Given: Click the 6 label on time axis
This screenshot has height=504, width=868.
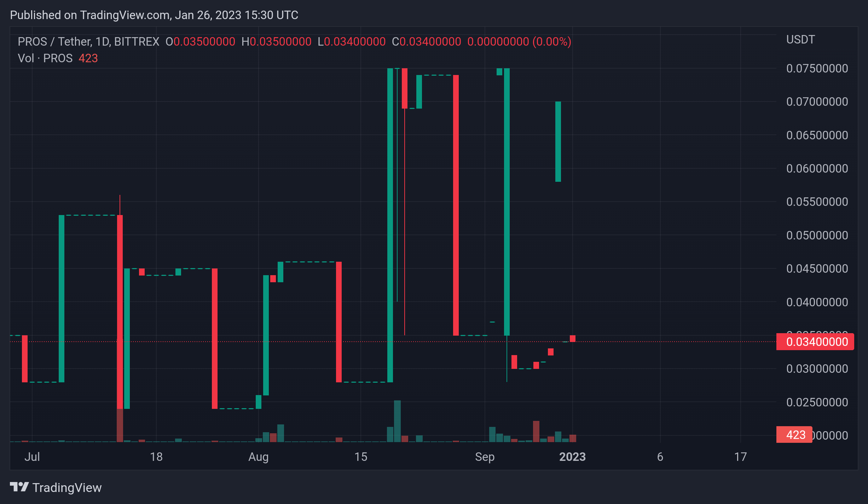Looking at the screenshot, I should [660, 457].
